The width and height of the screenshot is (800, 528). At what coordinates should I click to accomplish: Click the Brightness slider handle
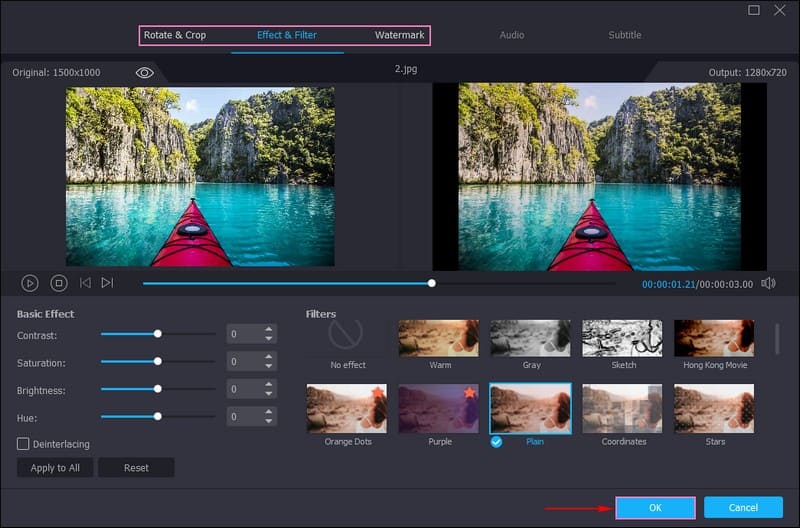point(158,389)
